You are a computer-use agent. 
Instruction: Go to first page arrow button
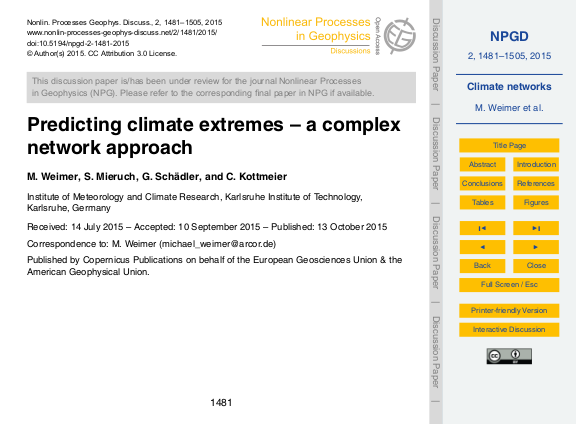[482, 228]
